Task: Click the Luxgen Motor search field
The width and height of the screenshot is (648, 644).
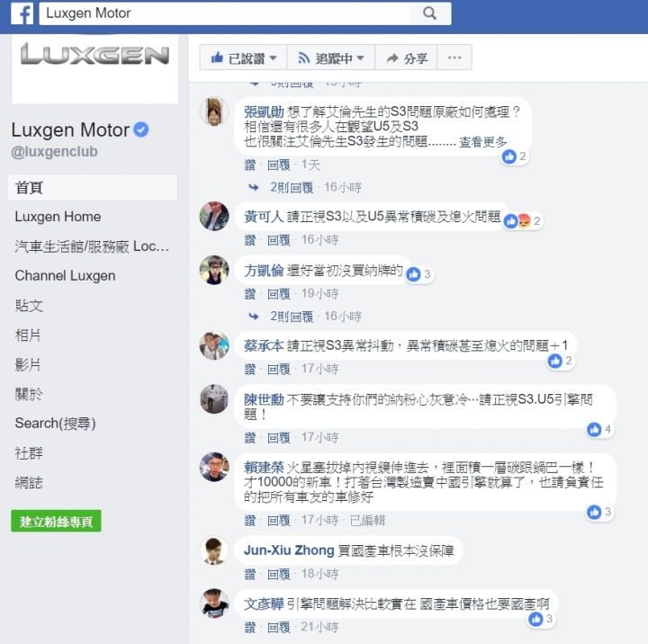Action: point(224,13)
